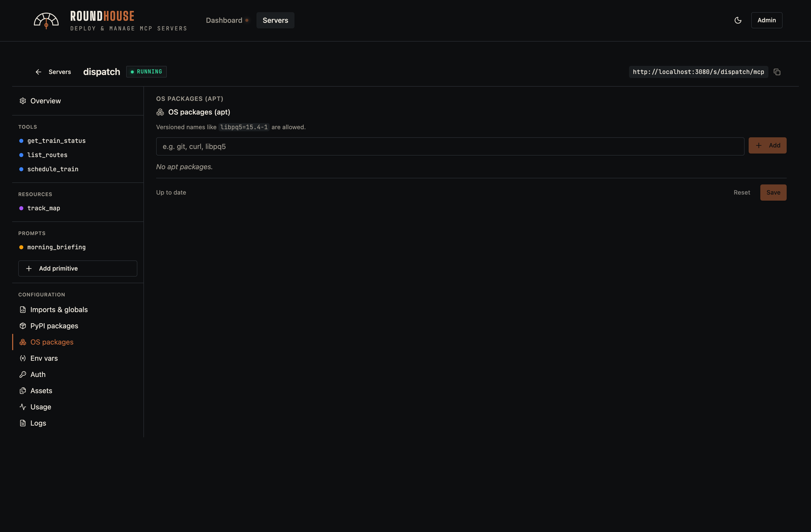The height and width of the screenshot is (532, 811).
Task: Open the track_map resource
Action: pos(78,208)
